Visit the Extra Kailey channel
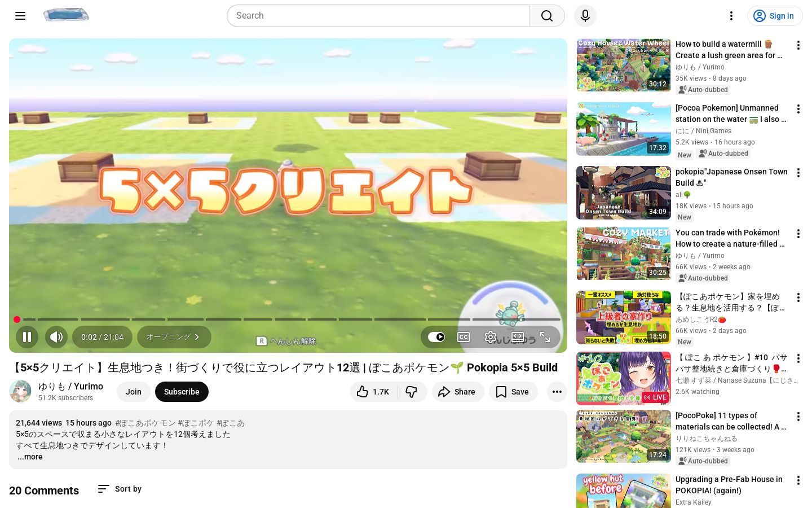 [694, 502]
